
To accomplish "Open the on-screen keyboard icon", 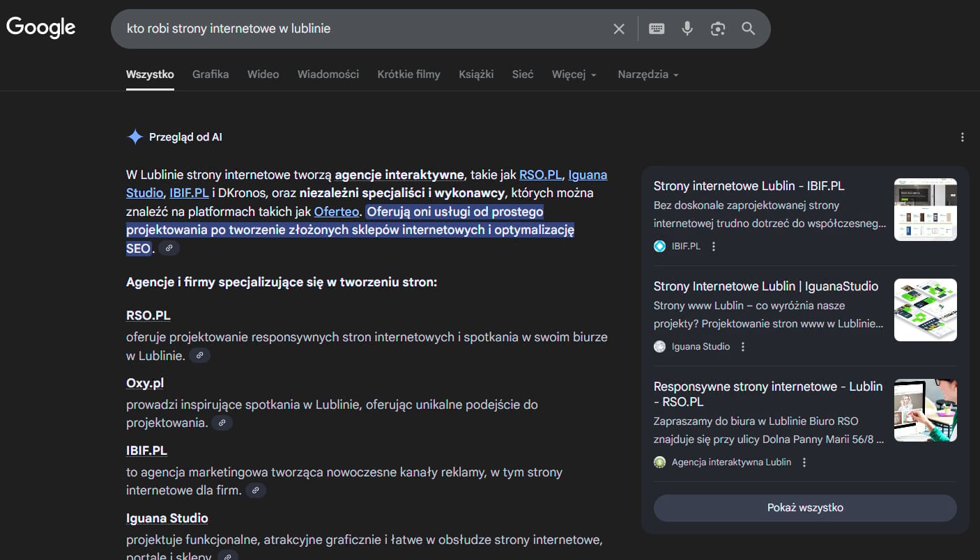I will pyautogui.click(x=657, y=29).
